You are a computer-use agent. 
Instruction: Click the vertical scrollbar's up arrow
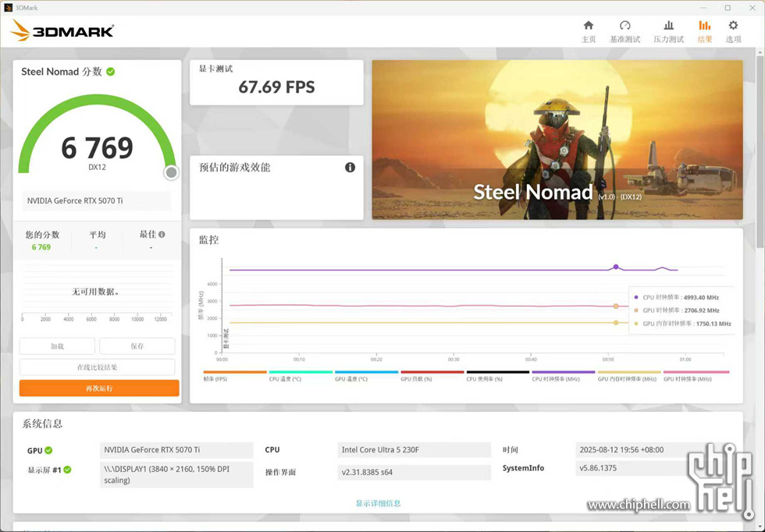[760, 51]
